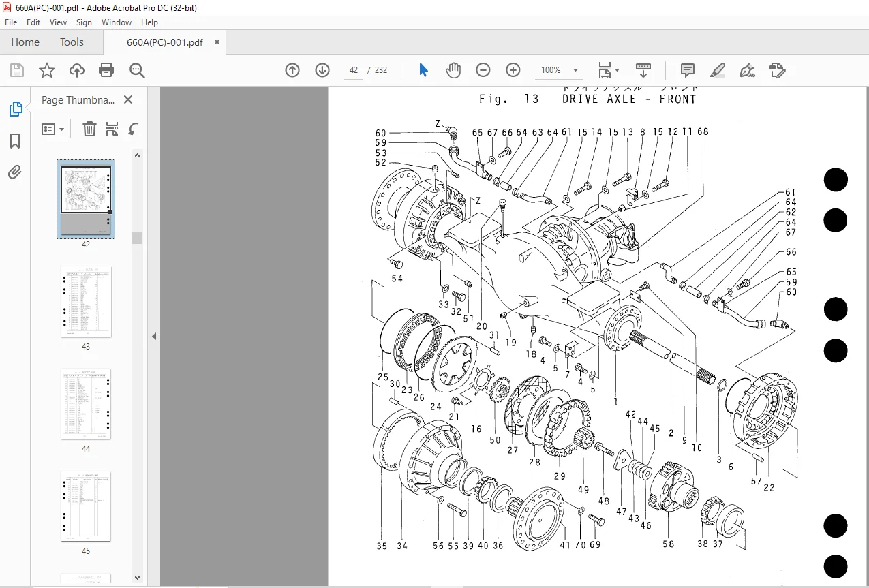Print the document with the printer icon

(x=106, y=70)
